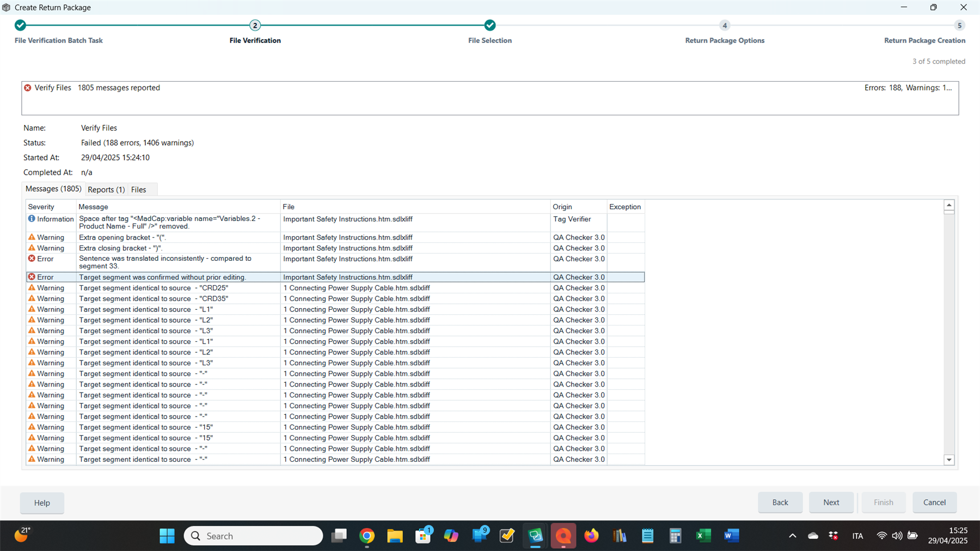The image size is (980, 551).
Task: Click the error icon on the confirmed-without-editing row
Action: (x=32, y=277)
